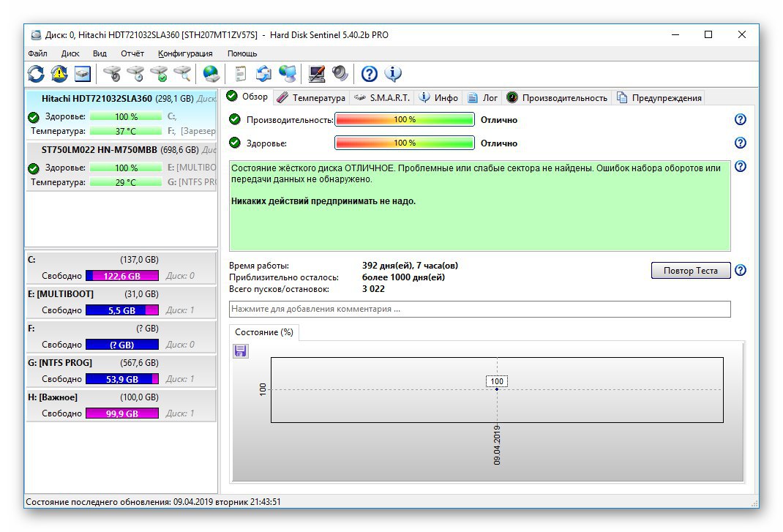Click the 5,5 GB free space bar
This screenshot has width=783, height=532.
pyautogui.click(x=122, y=310)
